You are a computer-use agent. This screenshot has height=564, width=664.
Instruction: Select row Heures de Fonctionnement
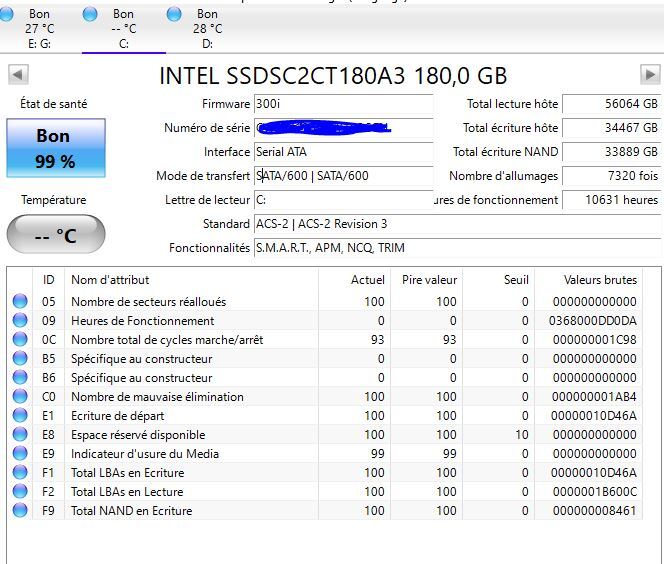tap(325, 321)
